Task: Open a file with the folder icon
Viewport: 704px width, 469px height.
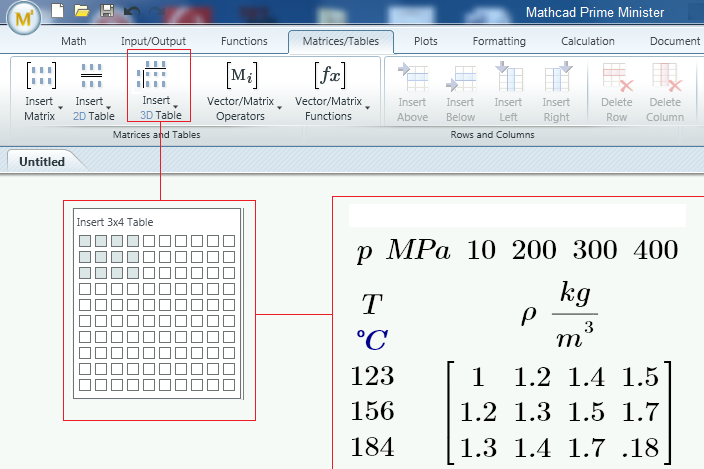Action: [x=82, y=11]
